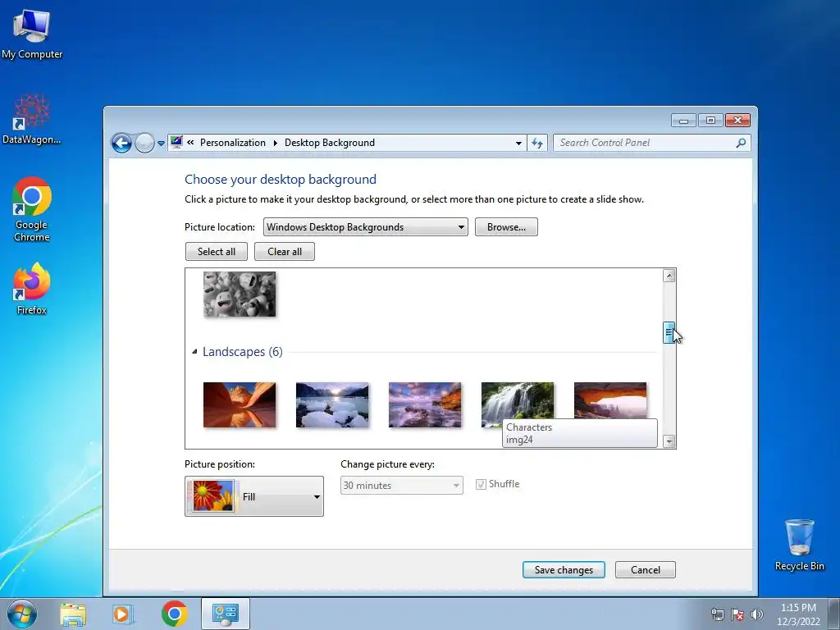
Task: Click the Cancel button
Action: 646,570
